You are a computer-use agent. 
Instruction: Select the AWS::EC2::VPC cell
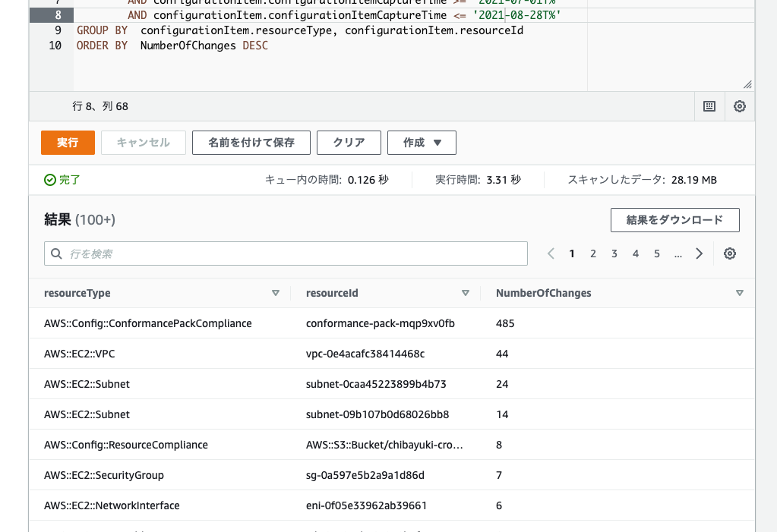(79, 354)
